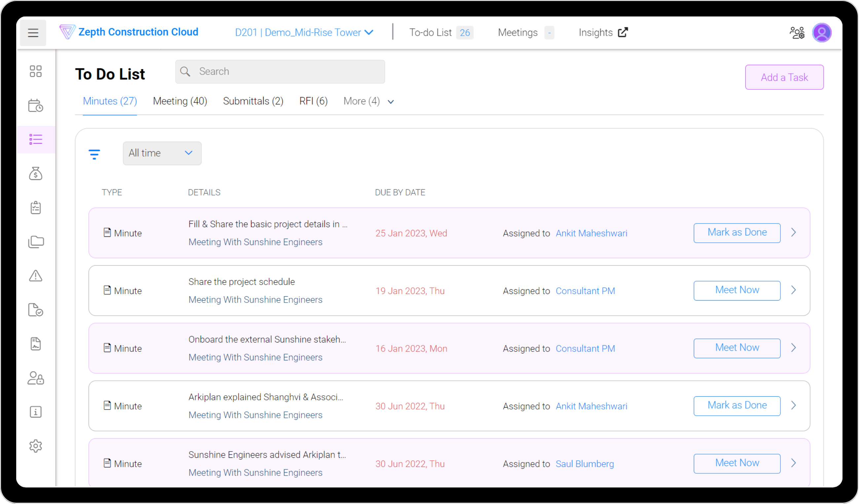Image resolution: width=859 pixels, height=504 pixels.
Task: Open the info box sidebar icon
Action: click(35, 412)
